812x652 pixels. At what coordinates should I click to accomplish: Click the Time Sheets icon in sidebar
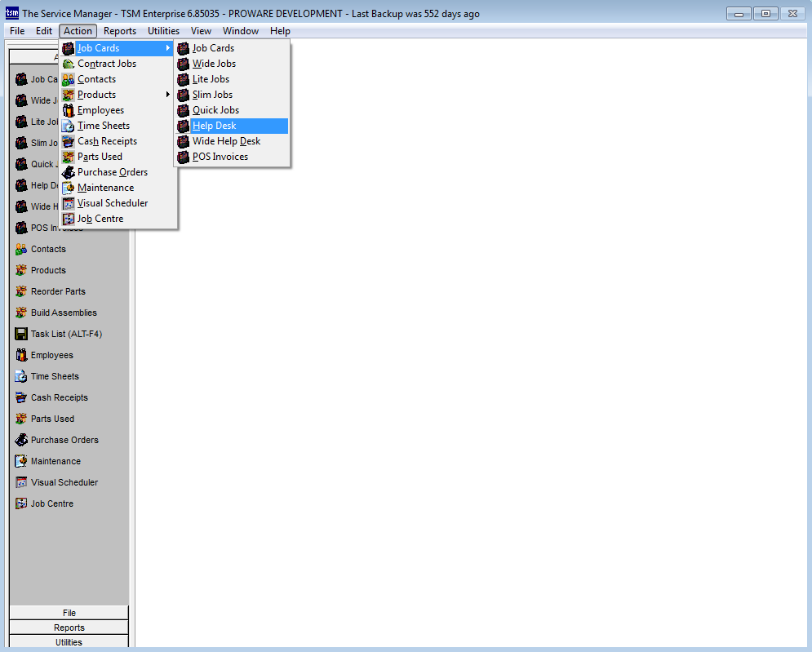click(22, 376)
